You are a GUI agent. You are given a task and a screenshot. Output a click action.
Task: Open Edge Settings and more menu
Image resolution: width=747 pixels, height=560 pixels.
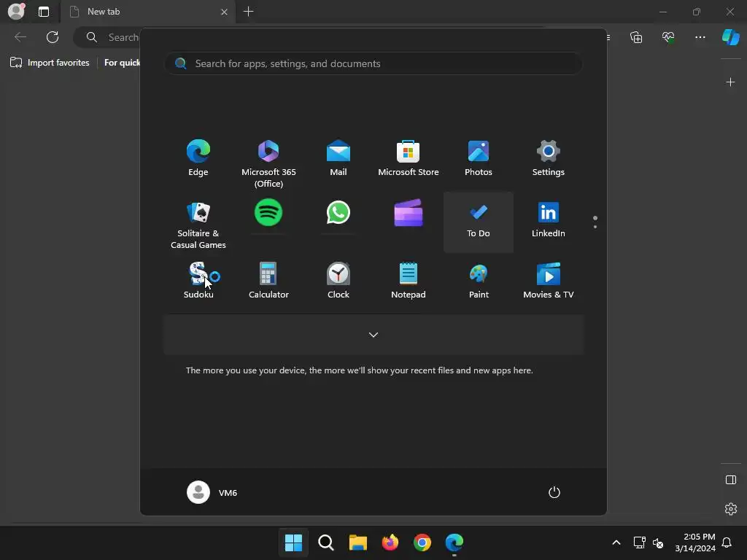pos(700,37)
